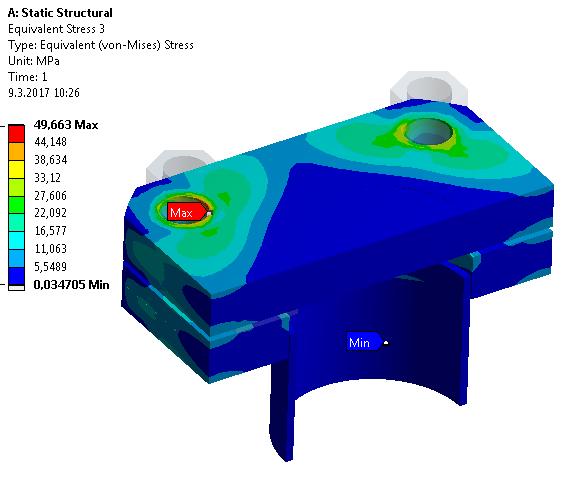Click the 0,034705 Min legend value
Image resolution: width=566 pixels, height=477 pixels.
point(71,285)
